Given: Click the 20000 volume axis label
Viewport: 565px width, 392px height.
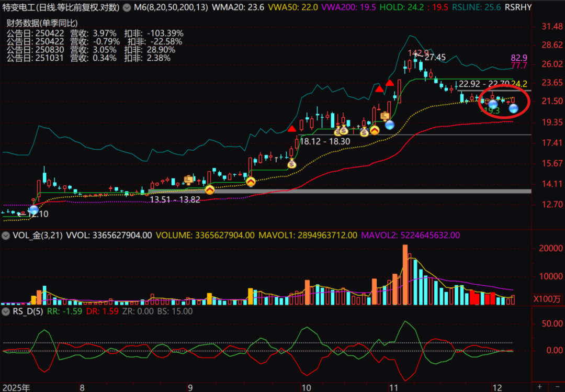Looking at the screenshot, I should (x=550, y=248).
